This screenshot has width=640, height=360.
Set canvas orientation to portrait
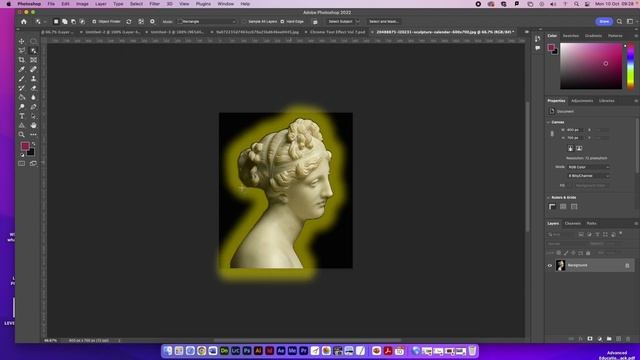pos(571,149)
